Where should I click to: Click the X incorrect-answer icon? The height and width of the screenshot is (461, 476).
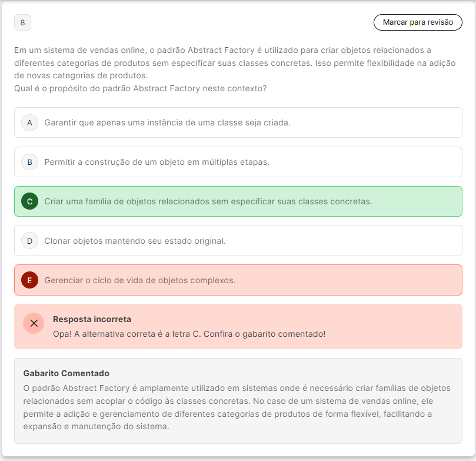[x=34, y=323]
